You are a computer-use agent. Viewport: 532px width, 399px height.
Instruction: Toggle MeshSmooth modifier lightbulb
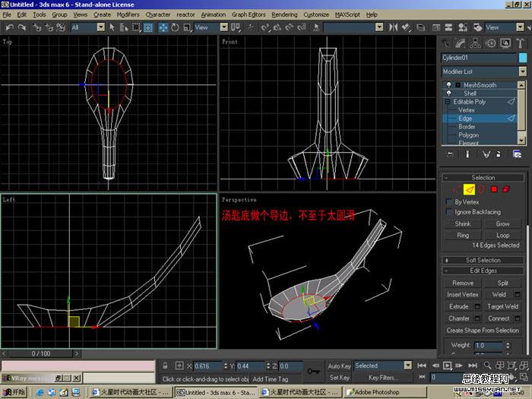click(x=449, y=85)
